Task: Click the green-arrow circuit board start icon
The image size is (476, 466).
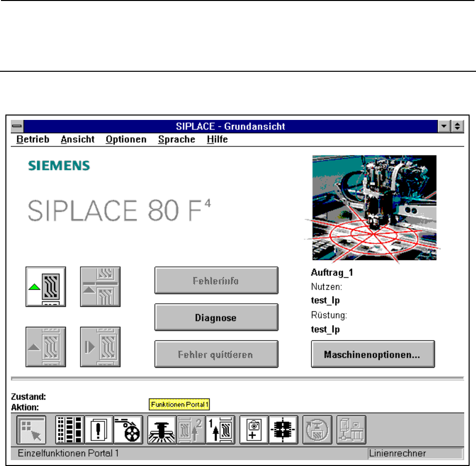Action: (46, 287)
